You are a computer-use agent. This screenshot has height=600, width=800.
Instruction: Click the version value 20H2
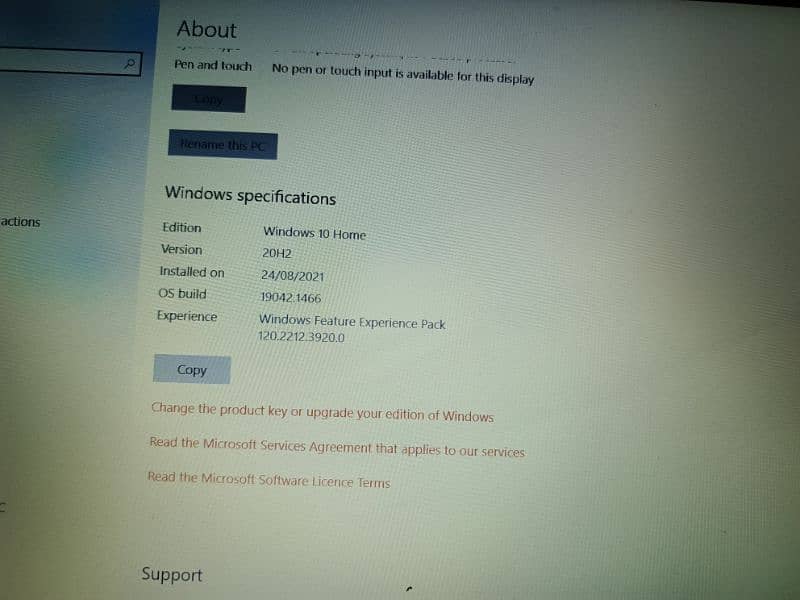[x=277, y=253]
